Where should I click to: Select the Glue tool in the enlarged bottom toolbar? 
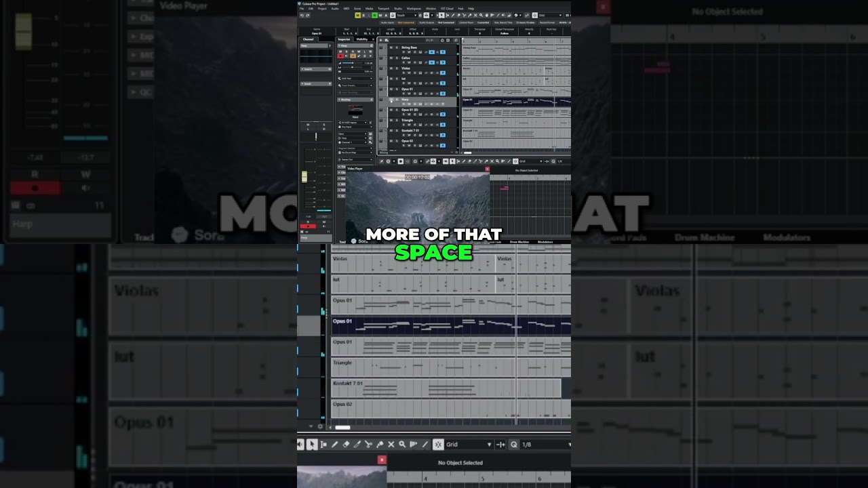pyautogui.click(x=380, y=445)
